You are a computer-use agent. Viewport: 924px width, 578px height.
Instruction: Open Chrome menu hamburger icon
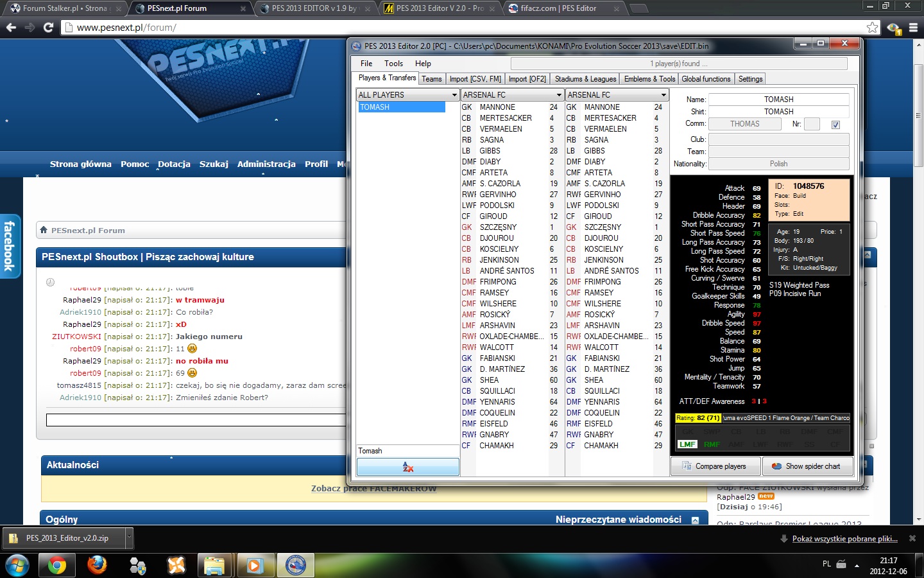[913, 28]
